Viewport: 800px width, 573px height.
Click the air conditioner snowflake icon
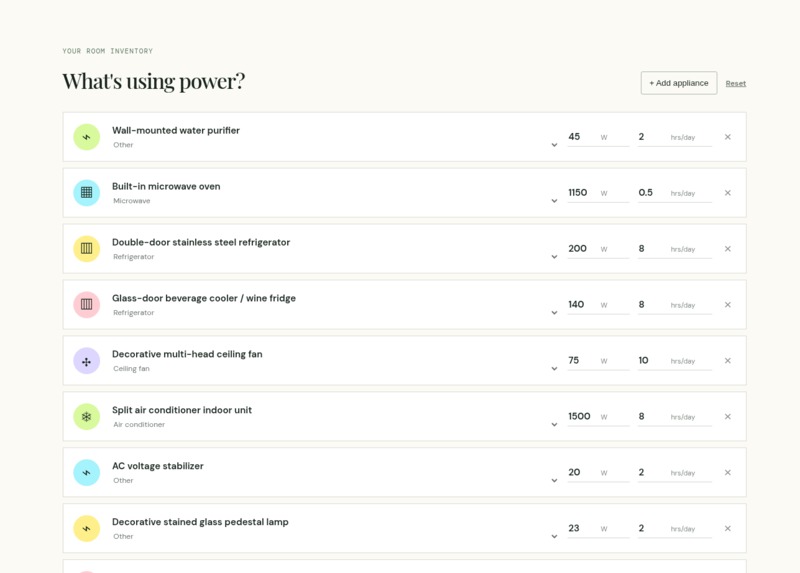[x=87, y=416]
